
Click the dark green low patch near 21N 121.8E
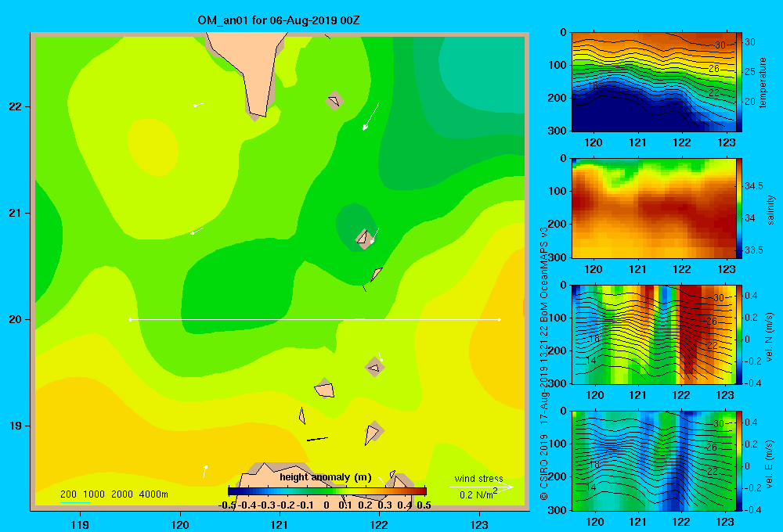coord(355,223)
